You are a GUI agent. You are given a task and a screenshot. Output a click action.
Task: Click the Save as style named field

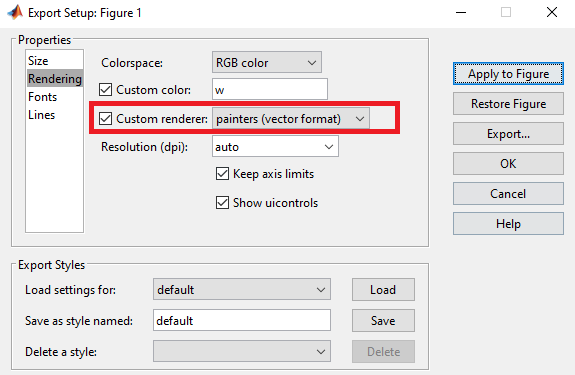point(242,320)
